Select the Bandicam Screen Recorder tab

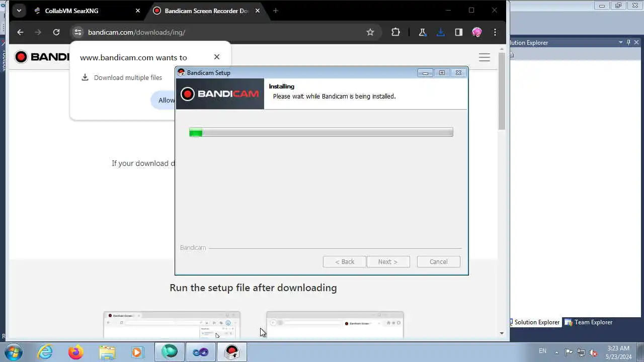pyautogui.click(x=207, y=11)
